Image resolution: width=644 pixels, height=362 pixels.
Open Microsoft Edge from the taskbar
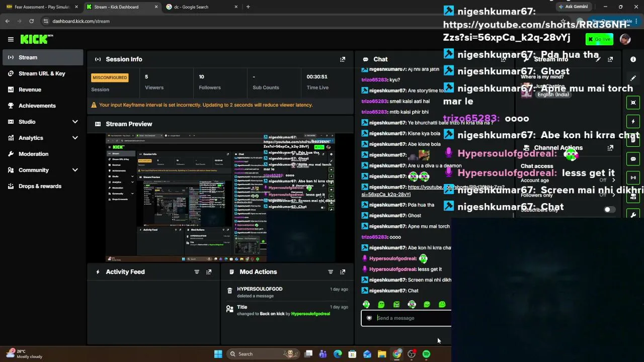pos(338,354)
